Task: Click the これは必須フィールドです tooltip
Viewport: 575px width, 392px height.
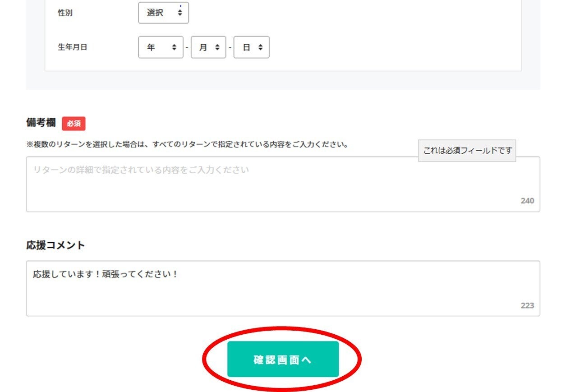Action: tap(467, 151)
